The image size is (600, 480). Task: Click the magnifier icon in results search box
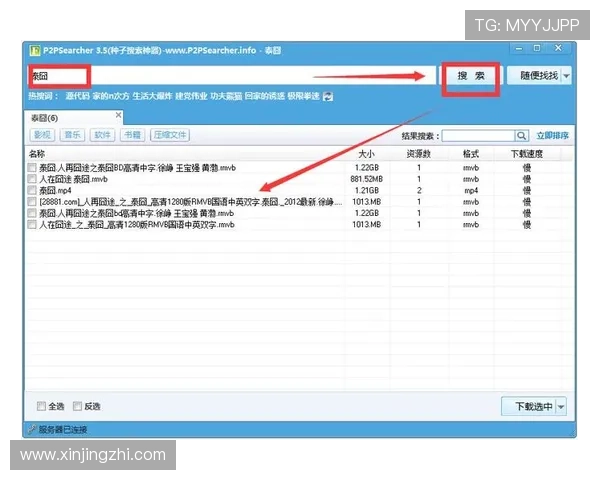tap(521, 135)
